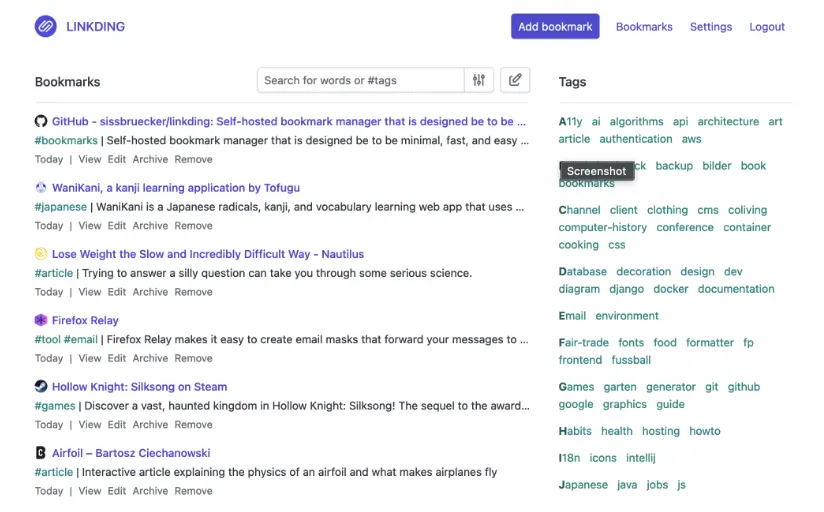Open search filter options icon
This screenshot has height=512, width=824.
pos(479,80)
